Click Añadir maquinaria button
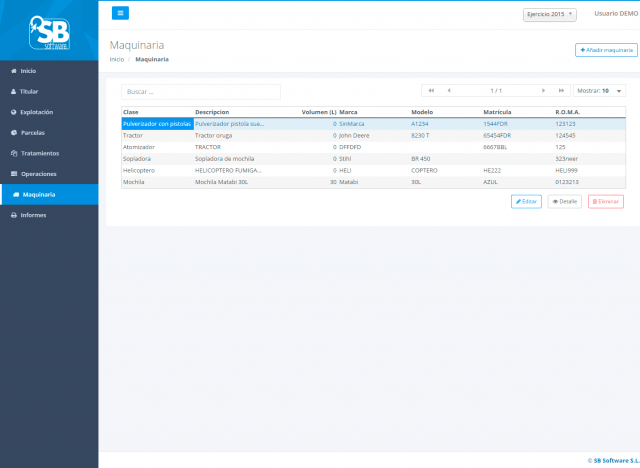This screenshot has height=468, width=640. (606, 50)
